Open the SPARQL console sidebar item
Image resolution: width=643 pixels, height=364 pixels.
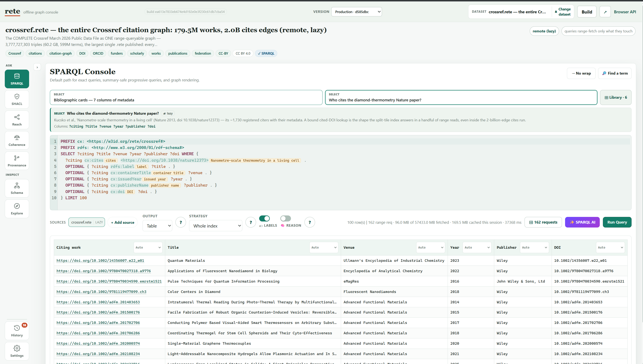17,79
